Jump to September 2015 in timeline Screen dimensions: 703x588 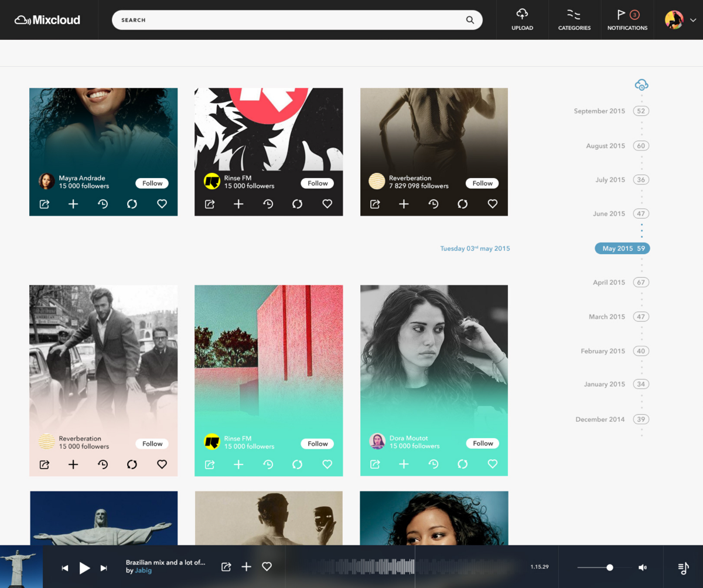pos(599,111)
